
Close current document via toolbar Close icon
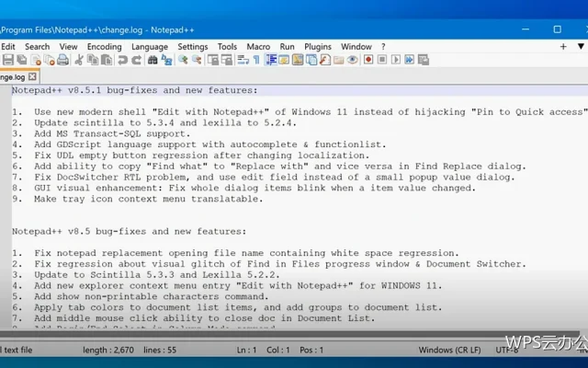click(36, 60)
